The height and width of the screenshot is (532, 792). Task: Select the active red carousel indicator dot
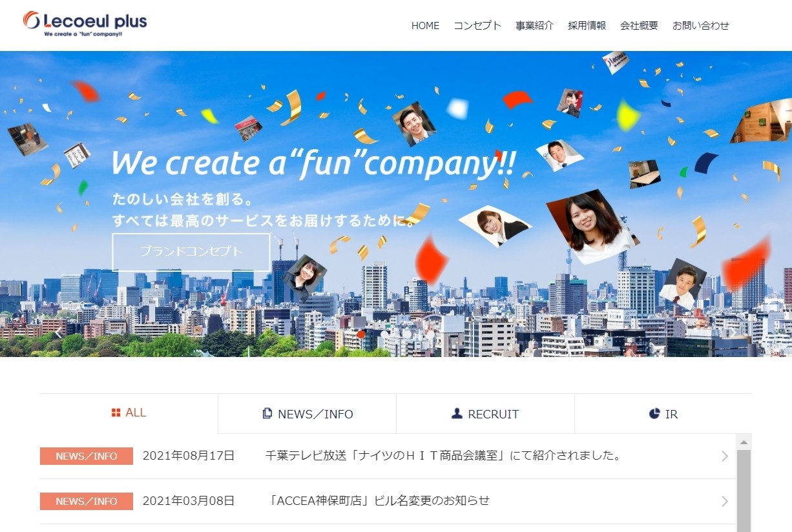[x=360, y=334]
